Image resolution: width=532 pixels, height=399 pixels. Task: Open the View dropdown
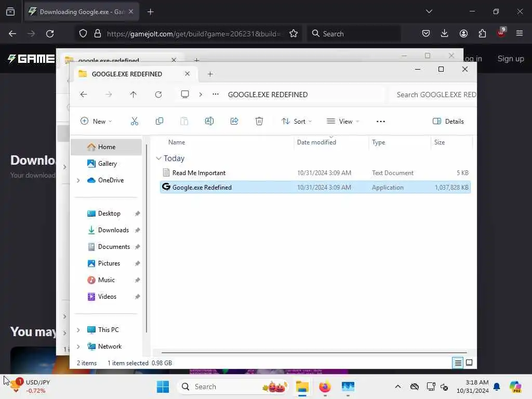343,121
